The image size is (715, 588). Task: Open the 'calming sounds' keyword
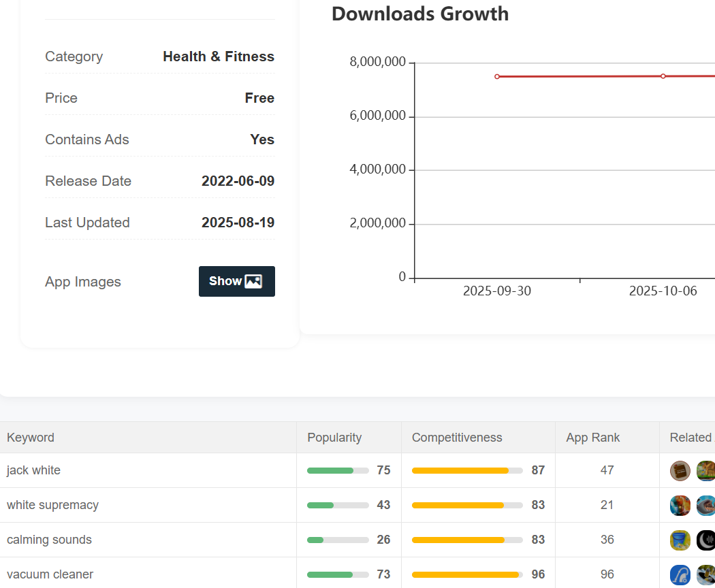[49, 540]
